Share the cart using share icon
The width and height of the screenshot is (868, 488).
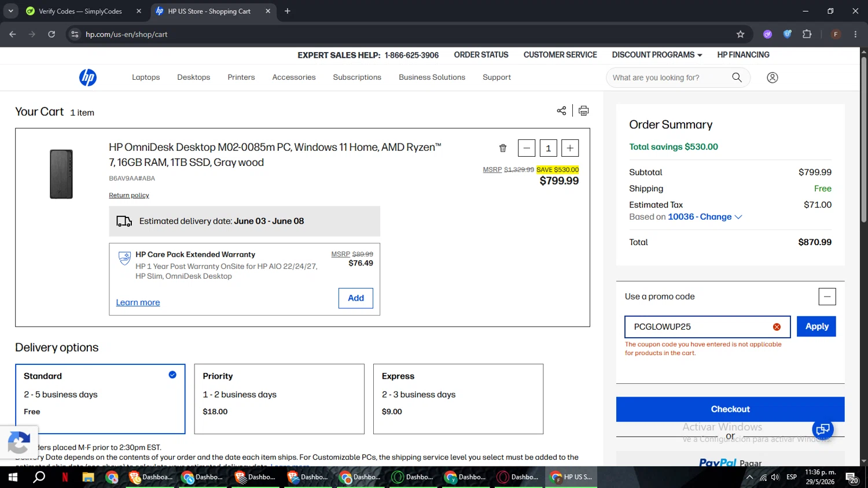point(561,110)
